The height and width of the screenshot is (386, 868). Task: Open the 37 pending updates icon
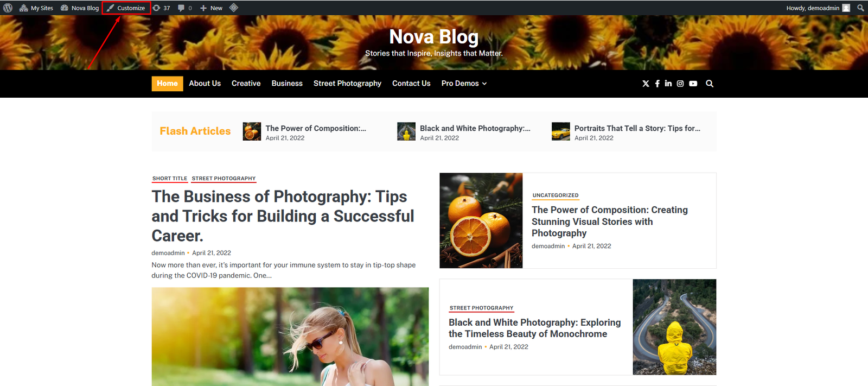point(161,8)
